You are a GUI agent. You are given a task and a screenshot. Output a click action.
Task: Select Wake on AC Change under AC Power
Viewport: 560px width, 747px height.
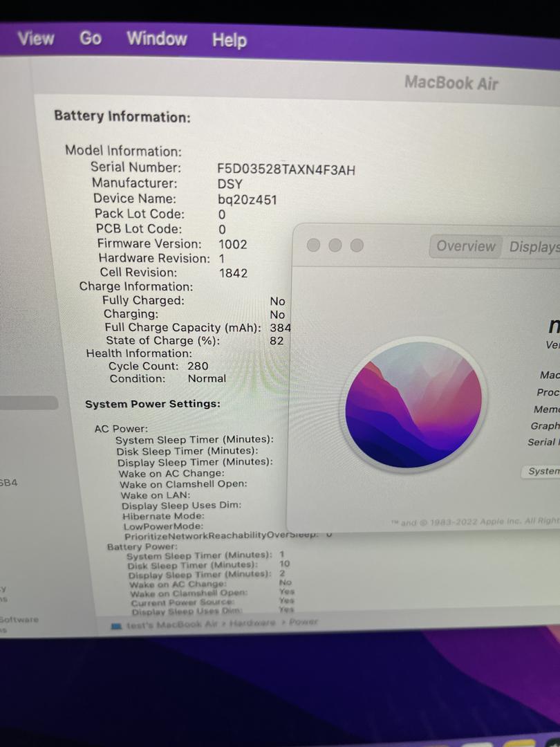[171, 474]
